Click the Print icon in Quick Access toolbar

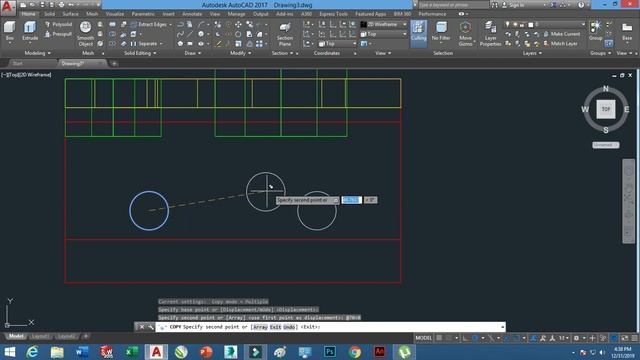pos(61,5)
